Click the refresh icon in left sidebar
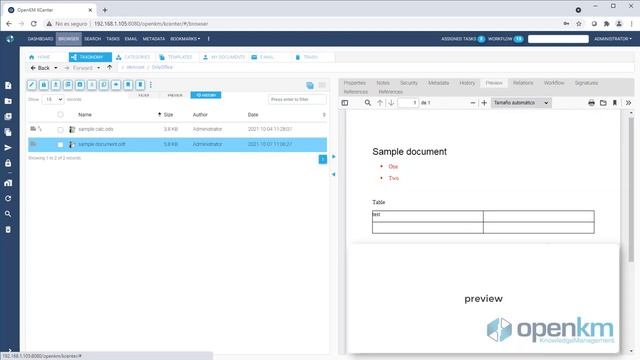The image size is (640, 360). (x=8, y=198)
